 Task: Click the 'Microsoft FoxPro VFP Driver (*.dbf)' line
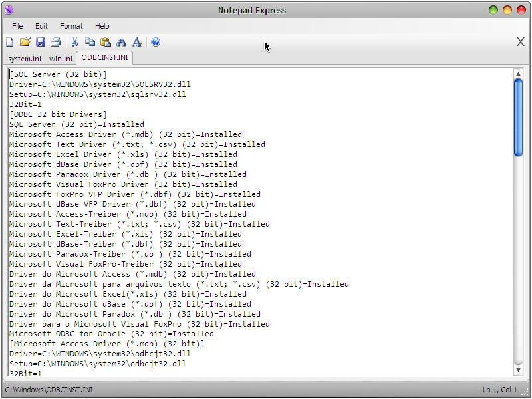[x=135, y=194]
